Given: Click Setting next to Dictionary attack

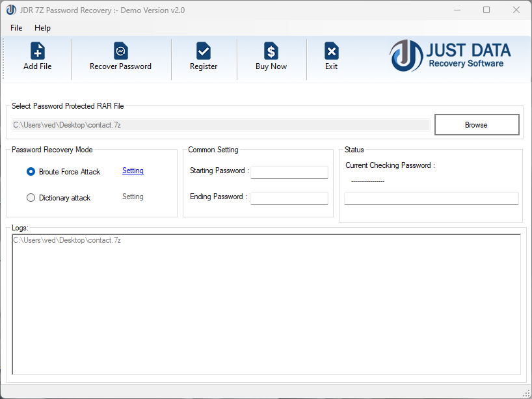Looking at the screenshot, I should click(133, 197).
